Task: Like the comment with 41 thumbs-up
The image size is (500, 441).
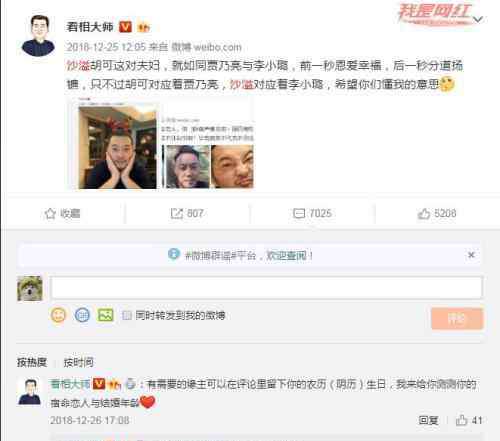Action: point(462,420)
